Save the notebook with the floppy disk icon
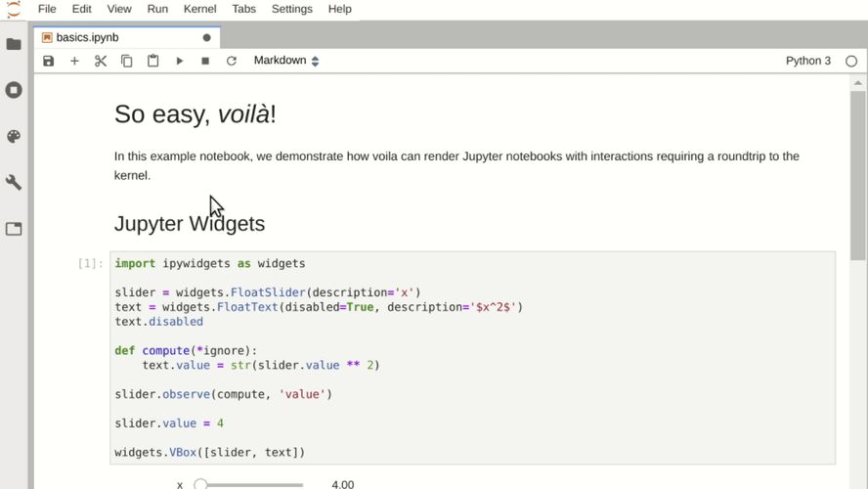The height and width of the screenshot is (489, 868). click(49, 61)
